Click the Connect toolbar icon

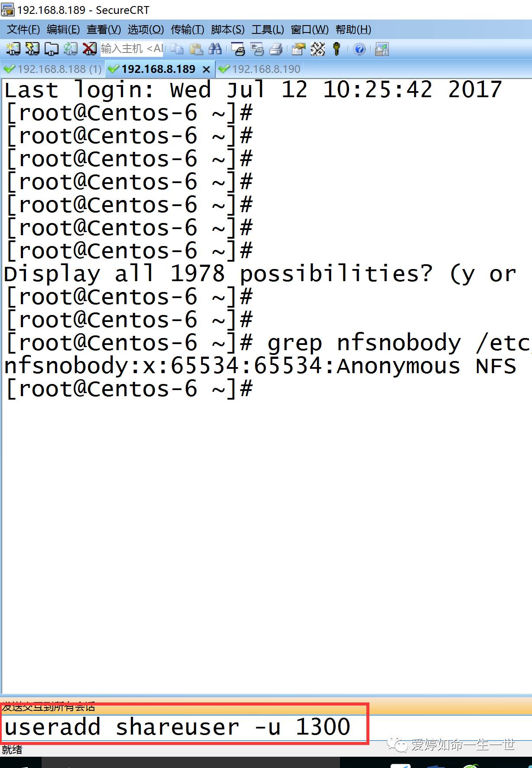(x=13, y=49)
